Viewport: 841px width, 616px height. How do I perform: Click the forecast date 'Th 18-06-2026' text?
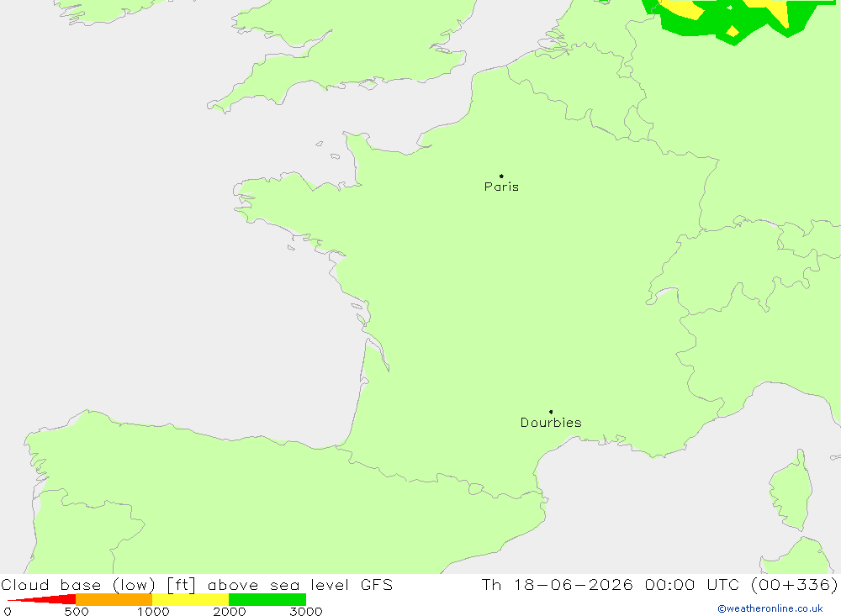click(558, 585)
